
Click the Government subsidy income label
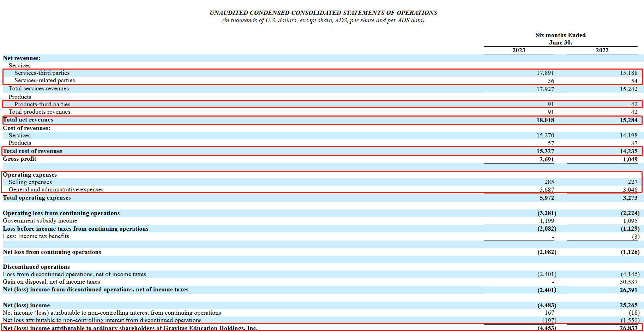pos(40,221)
